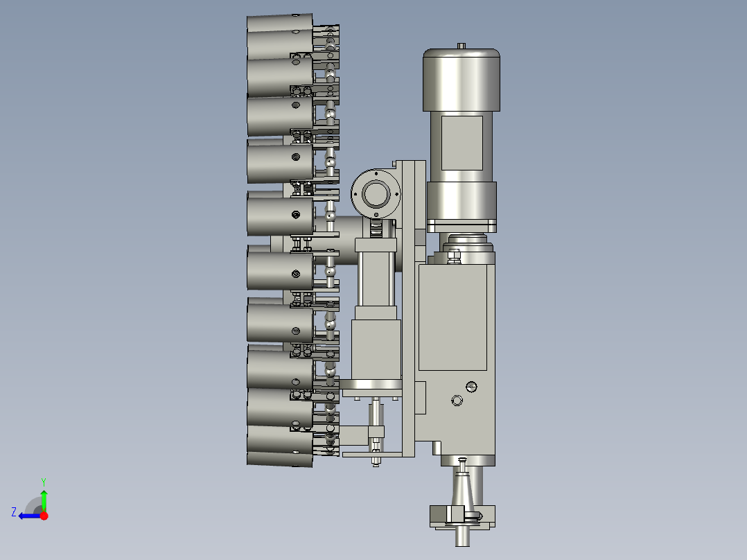747x560 pixels.
Task: Click the blue Z axis arrow of the triad
Action: [28, 516]
